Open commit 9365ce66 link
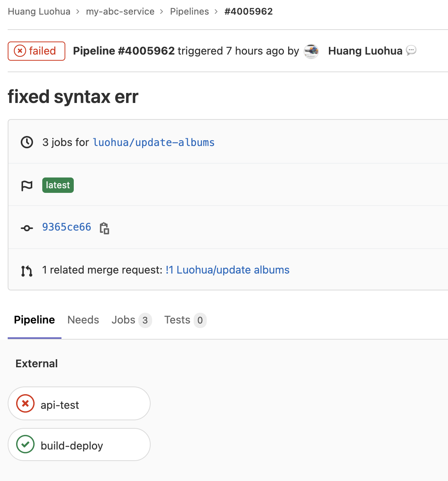Image resolution: width=448 pixels, height=481 pixels. click(66, 227)
